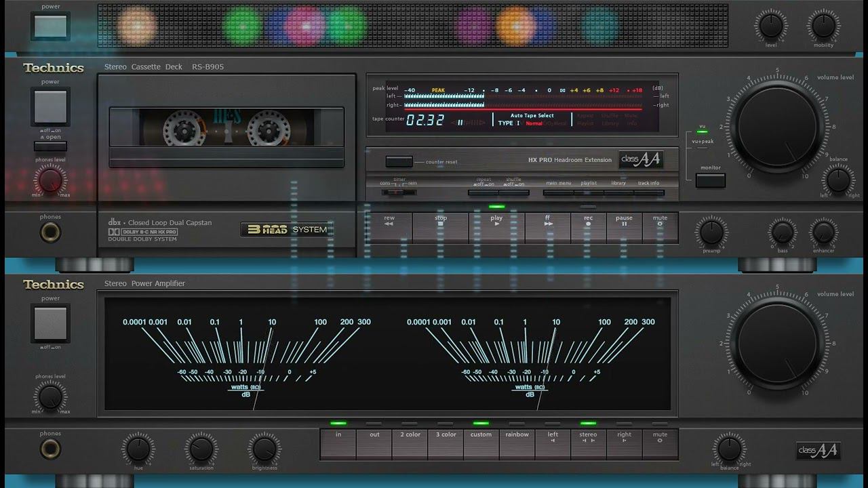Select the stereo channel key

tap(589, 444)
